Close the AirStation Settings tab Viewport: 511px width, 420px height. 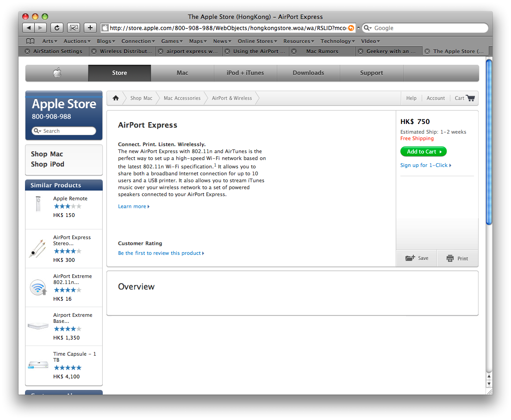tap(27, 51)
